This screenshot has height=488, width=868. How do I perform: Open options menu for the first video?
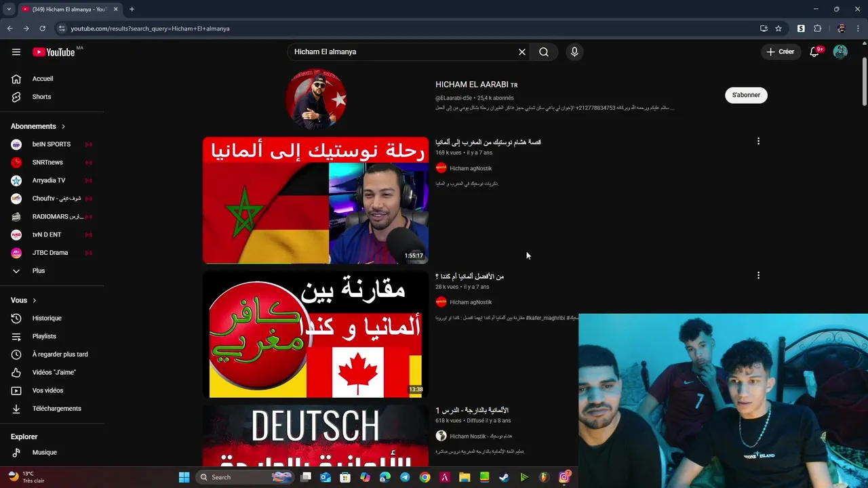coord(758,141)
